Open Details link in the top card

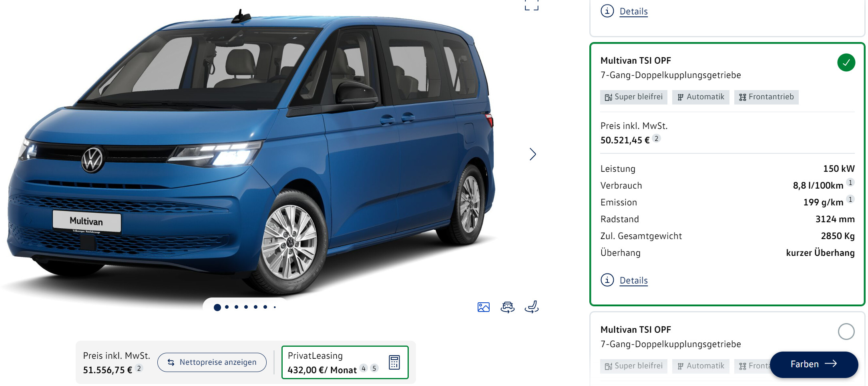633,11
